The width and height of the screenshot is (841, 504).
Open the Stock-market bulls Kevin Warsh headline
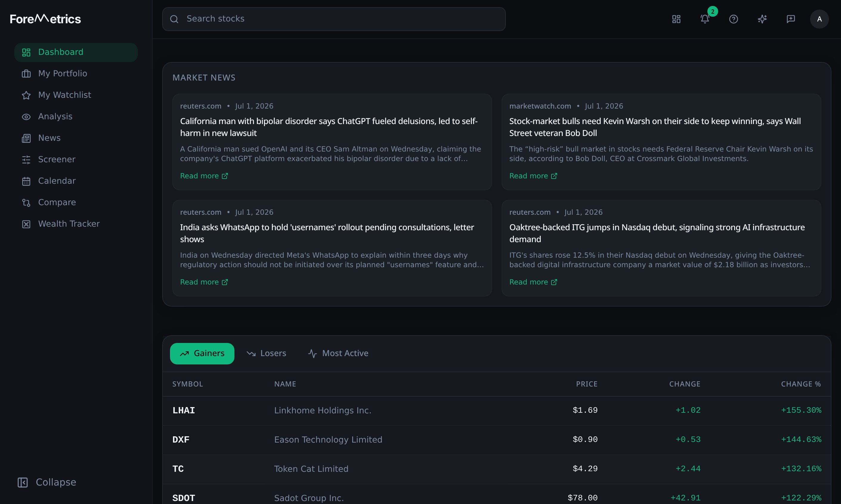coord(655,127)
